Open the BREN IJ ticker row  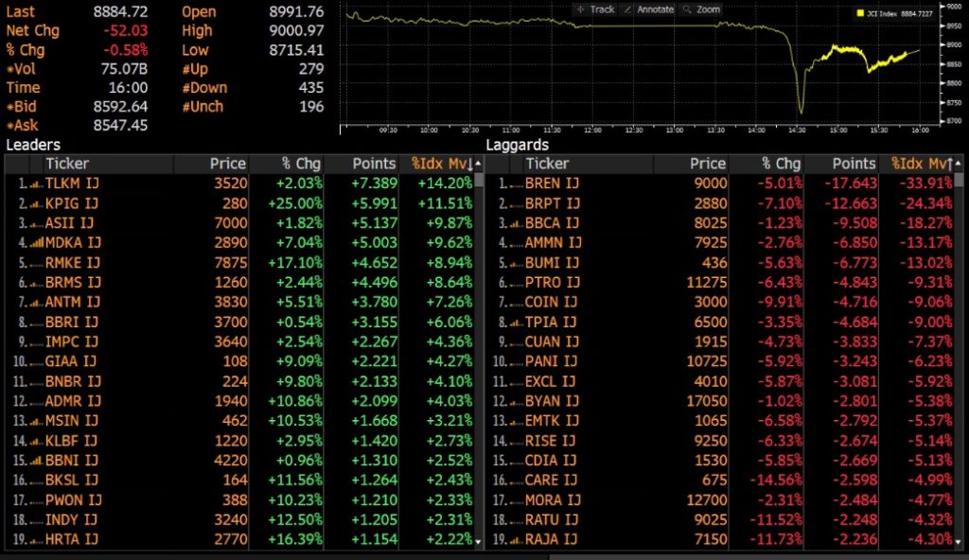tap(553, 184)
